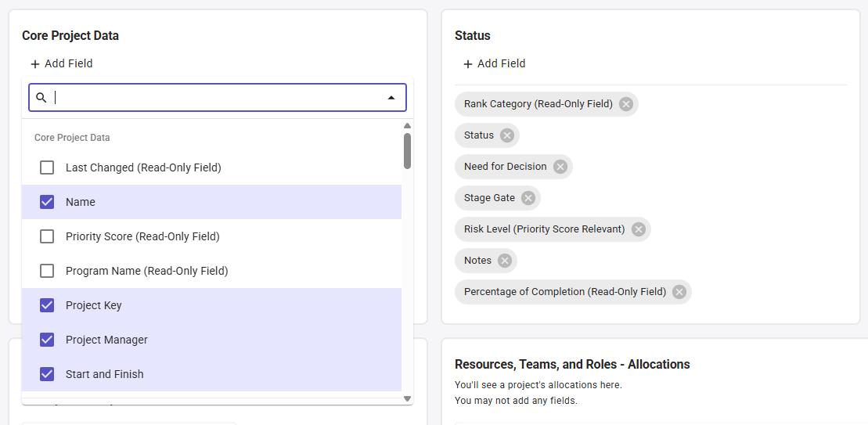
Task: Click Add Field under Core Project Data
Action: pos(61,63)
